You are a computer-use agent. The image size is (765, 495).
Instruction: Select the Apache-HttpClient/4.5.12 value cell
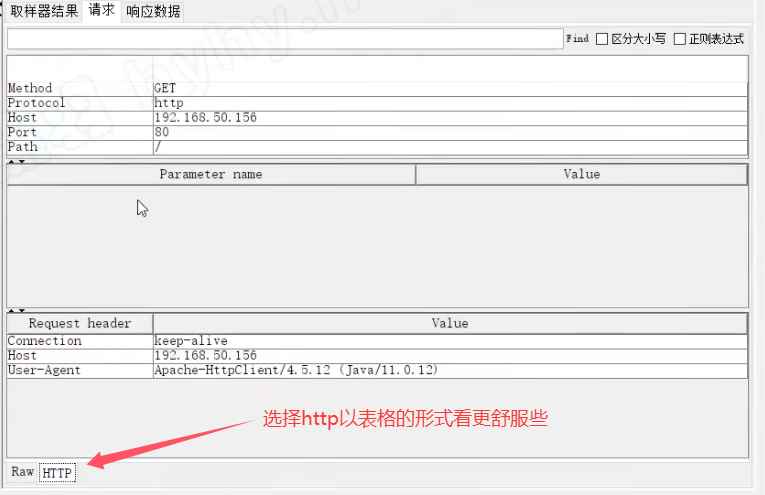450,370
